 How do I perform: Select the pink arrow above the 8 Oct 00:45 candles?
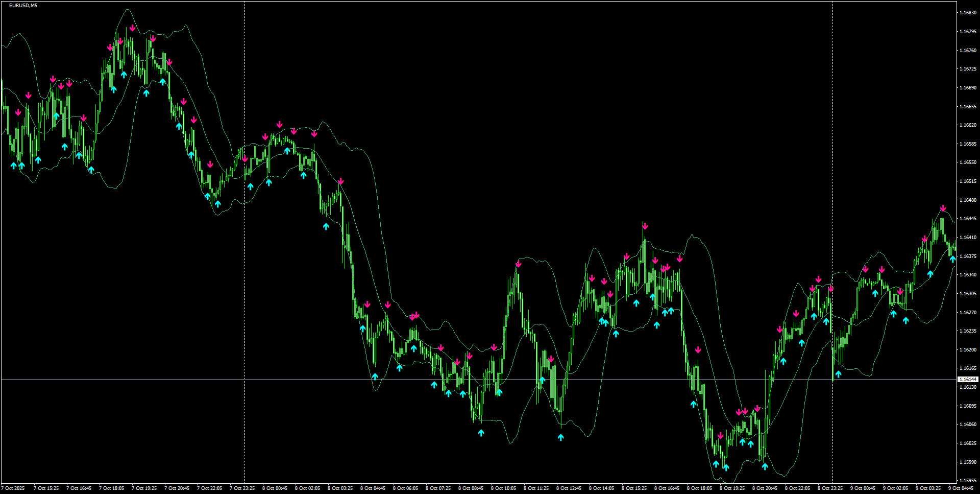[279, 124]
